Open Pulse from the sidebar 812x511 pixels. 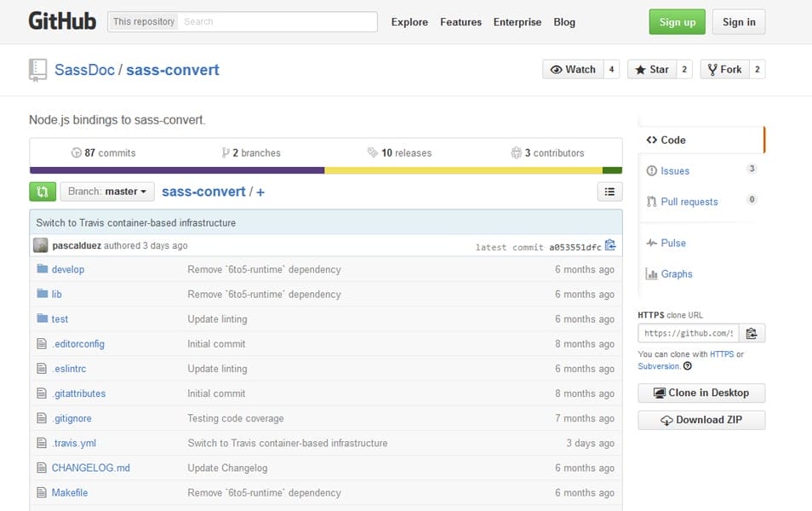pos(672,243)
